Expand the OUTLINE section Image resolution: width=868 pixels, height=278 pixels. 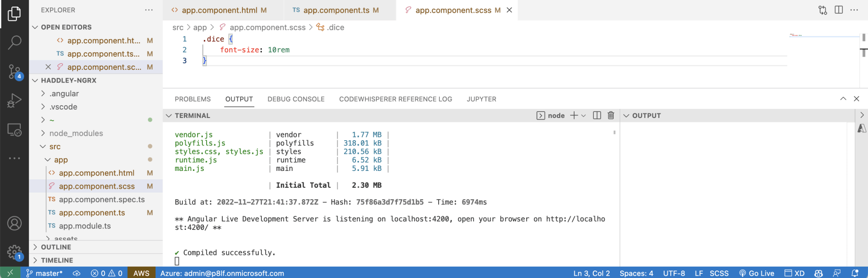(x=56, y=247)
